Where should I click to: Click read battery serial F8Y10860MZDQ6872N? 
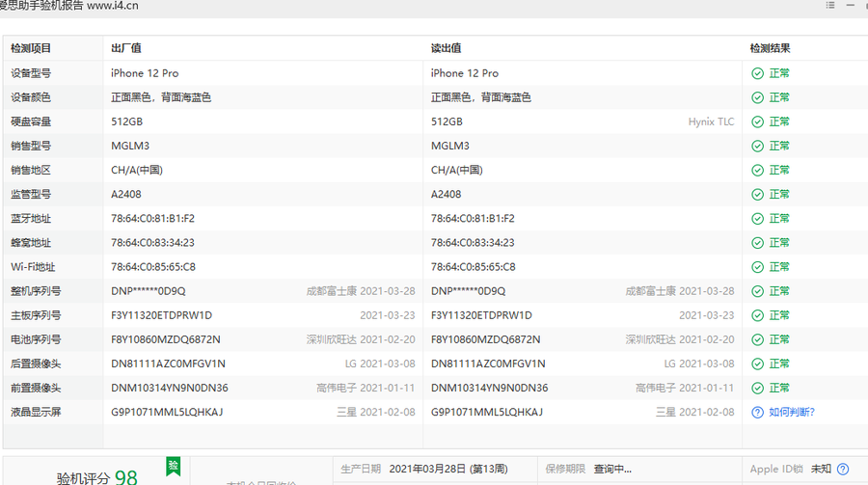tap(485, 339)
